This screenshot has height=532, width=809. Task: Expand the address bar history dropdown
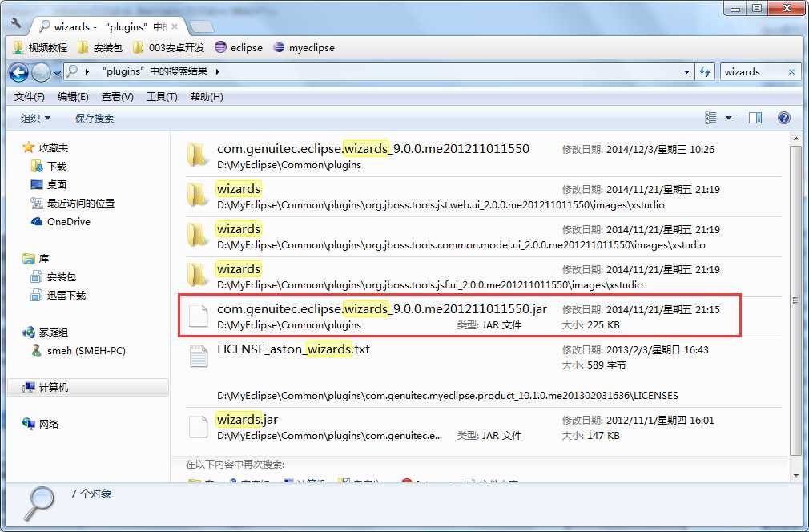click(x=686, y=72)
